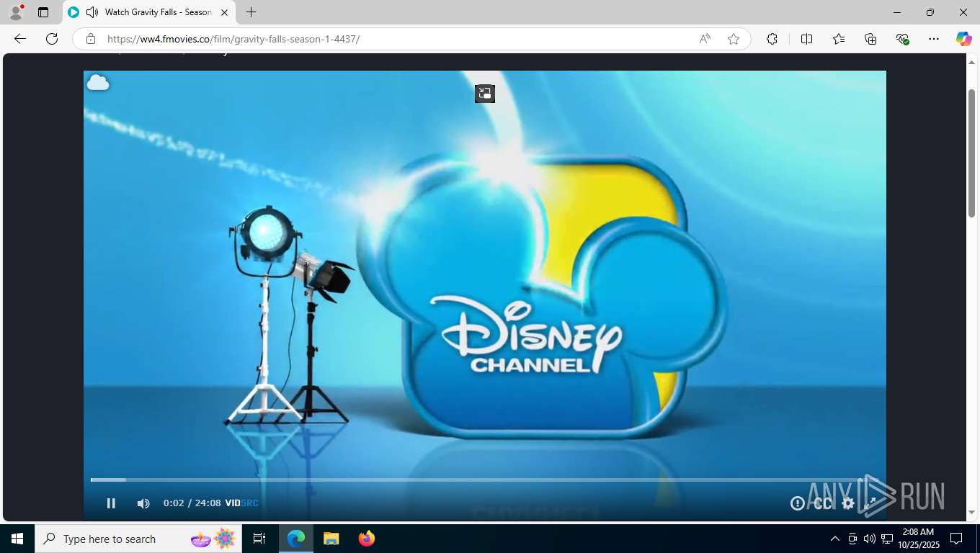The width and height of the screenshot is (980, 553).
Task: Click the Type here to search box
Action: (x=137, y=539)
